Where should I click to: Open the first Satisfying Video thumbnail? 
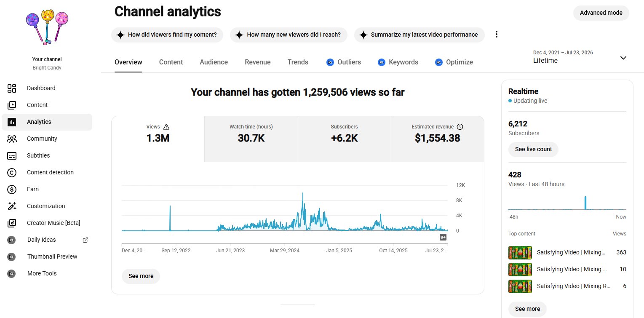click(x=520, y=253)
